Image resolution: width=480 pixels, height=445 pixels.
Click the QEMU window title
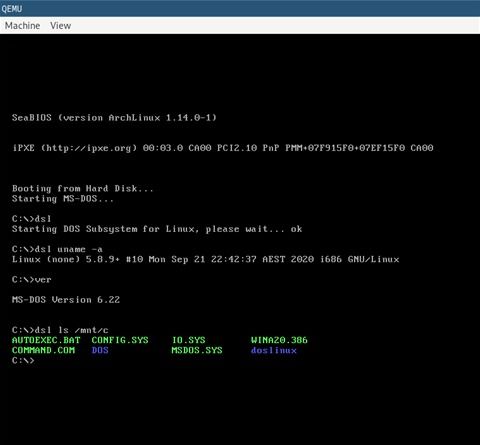[12, 8]
